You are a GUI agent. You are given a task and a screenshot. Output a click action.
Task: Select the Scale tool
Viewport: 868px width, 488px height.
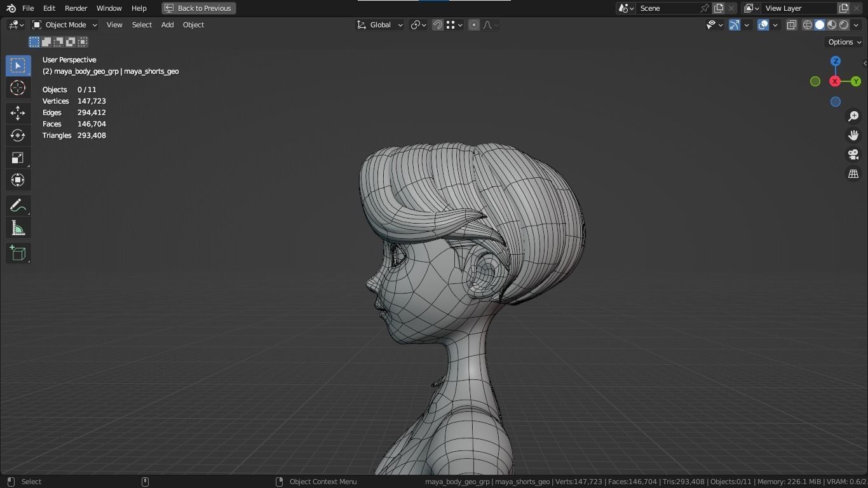(18, 158)
